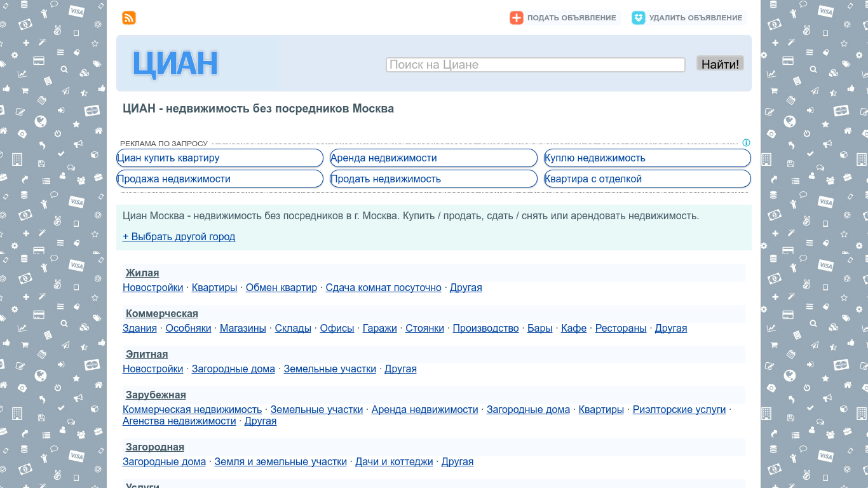
Task: Expand + Выбрать другой город
Action: tap(179, 237)
